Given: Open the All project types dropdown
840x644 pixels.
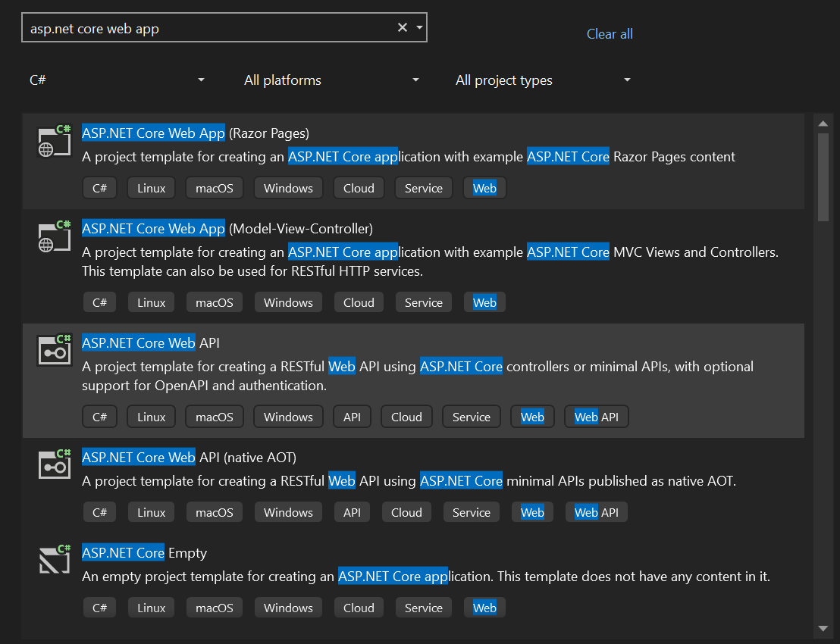Looking at the screenshot, I should point(544,80).
